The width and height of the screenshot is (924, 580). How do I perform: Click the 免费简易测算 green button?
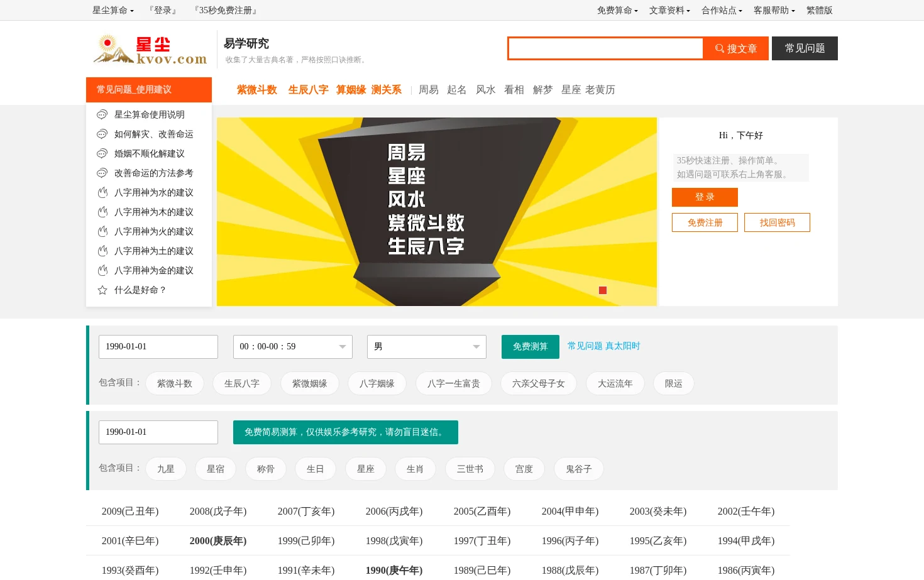coord(346,432)
